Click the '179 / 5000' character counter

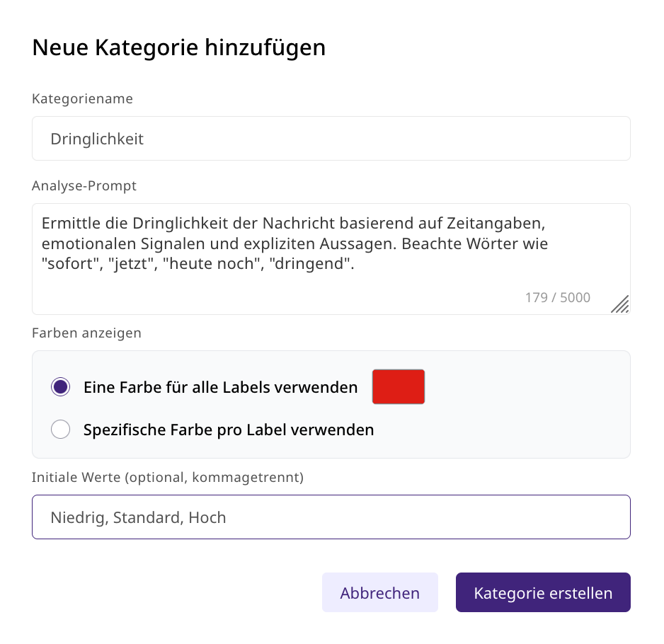(x=557, y=297)
